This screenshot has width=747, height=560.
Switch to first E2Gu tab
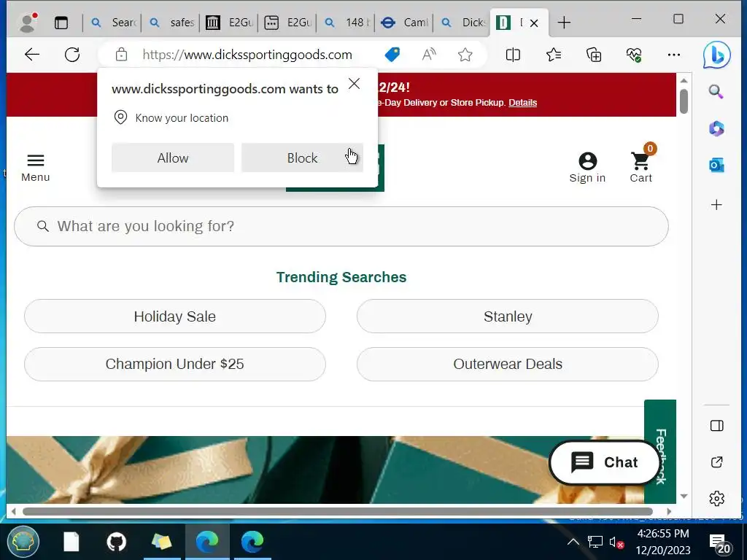(230, 23)
